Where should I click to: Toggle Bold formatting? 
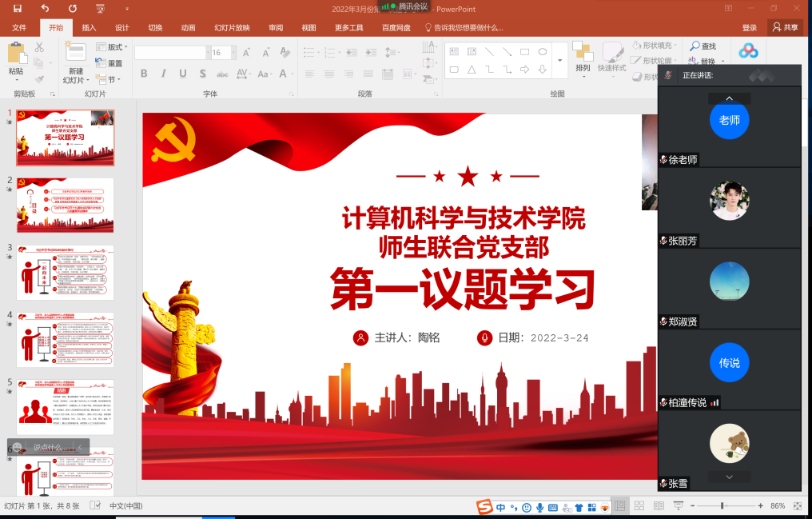point(144,74)
